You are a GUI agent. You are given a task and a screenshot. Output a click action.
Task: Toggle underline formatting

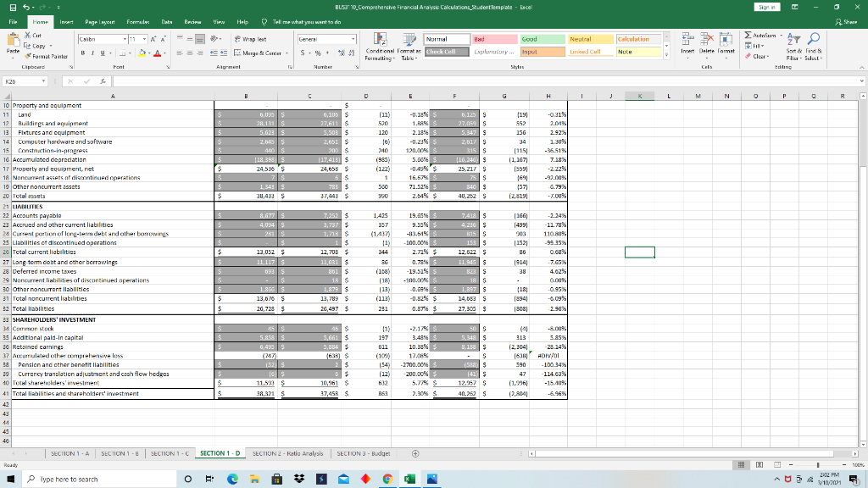(x=101, y=52)
